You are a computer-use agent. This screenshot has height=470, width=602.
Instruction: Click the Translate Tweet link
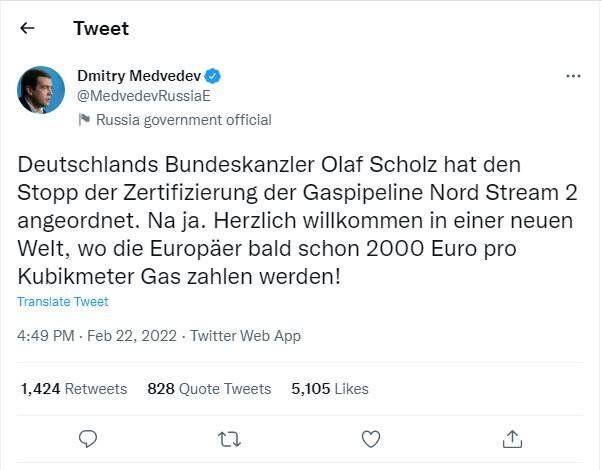click(63, 301)
